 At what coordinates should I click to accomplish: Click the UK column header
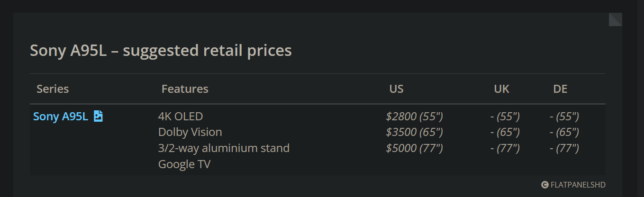(501, 89)
